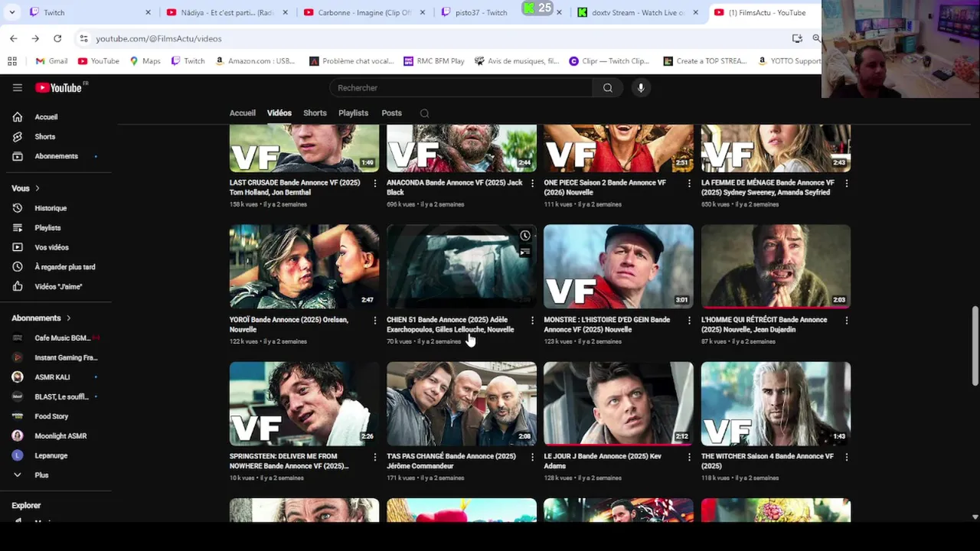This screenshot has width=980, height=551.
Task: Open more options for MONSTRE video
Action: (x=689, y=321)
